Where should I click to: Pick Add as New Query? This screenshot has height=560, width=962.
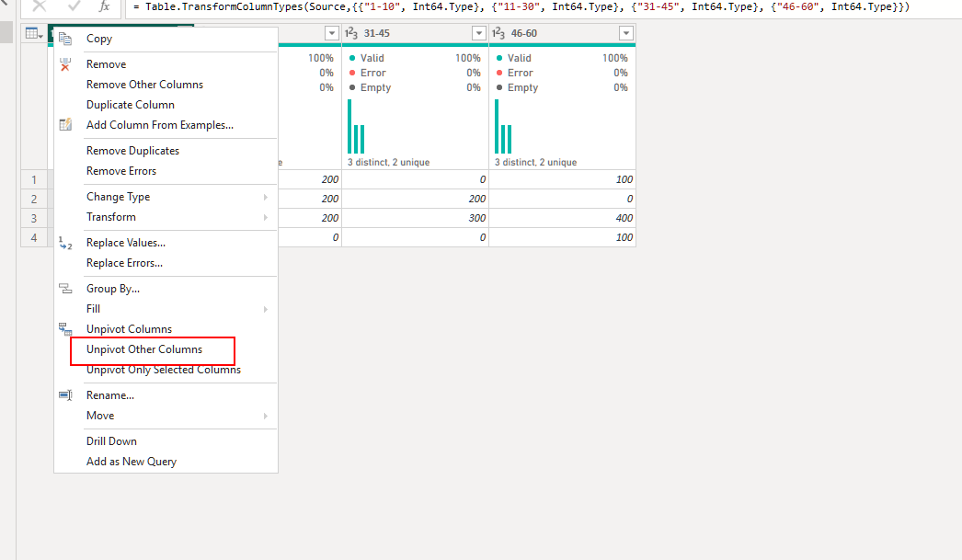[132, 462]
